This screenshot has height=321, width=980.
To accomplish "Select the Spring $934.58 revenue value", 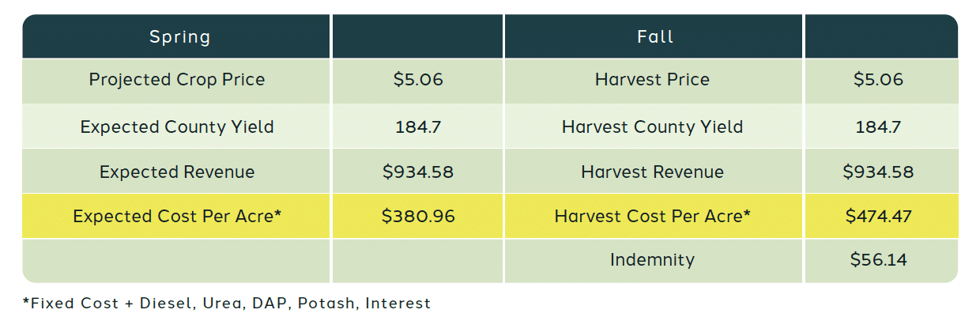I will (x=417, y=172).
